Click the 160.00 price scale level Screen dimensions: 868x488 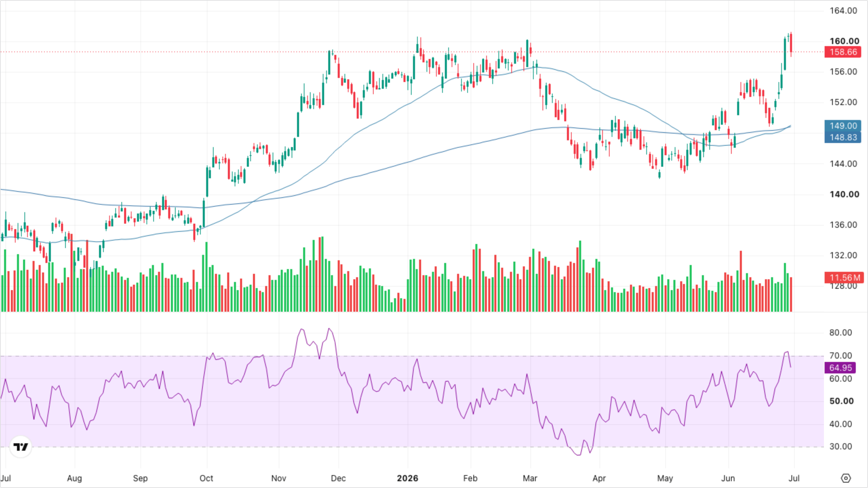click(844, 41)
